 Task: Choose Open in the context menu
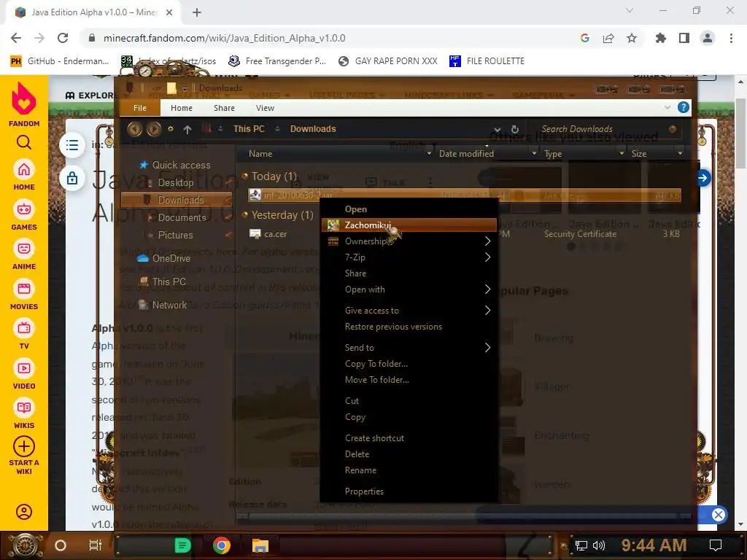(x=409, y=209)
